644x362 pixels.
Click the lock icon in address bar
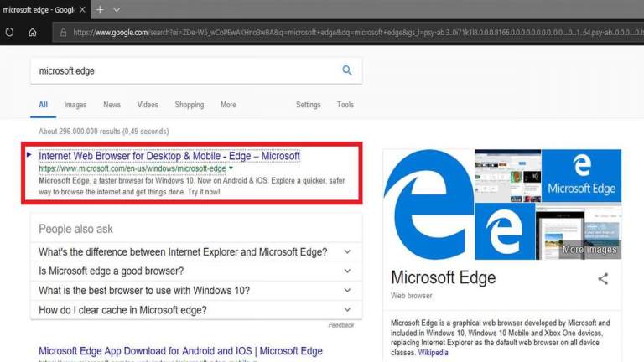63,32
